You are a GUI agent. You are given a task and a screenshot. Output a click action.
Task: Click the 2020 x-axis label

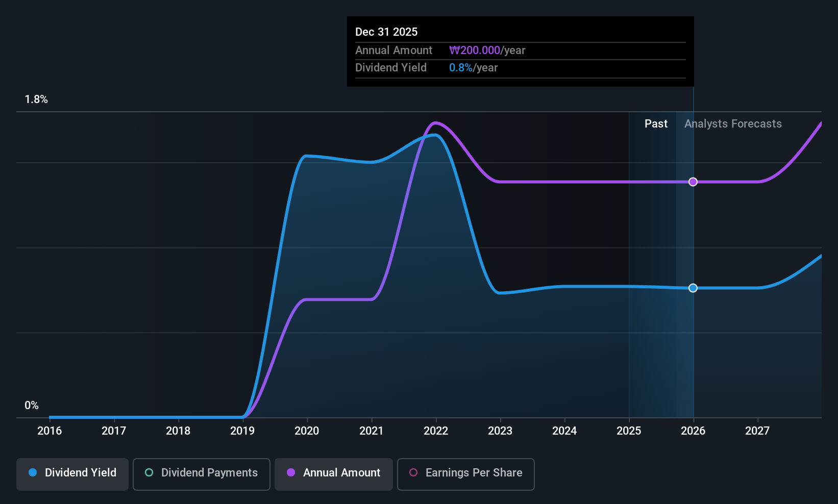point(307,431)
